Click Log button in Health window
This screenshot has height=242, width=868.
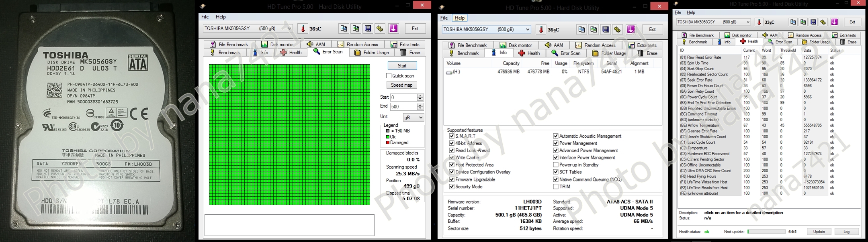(847, 232)
